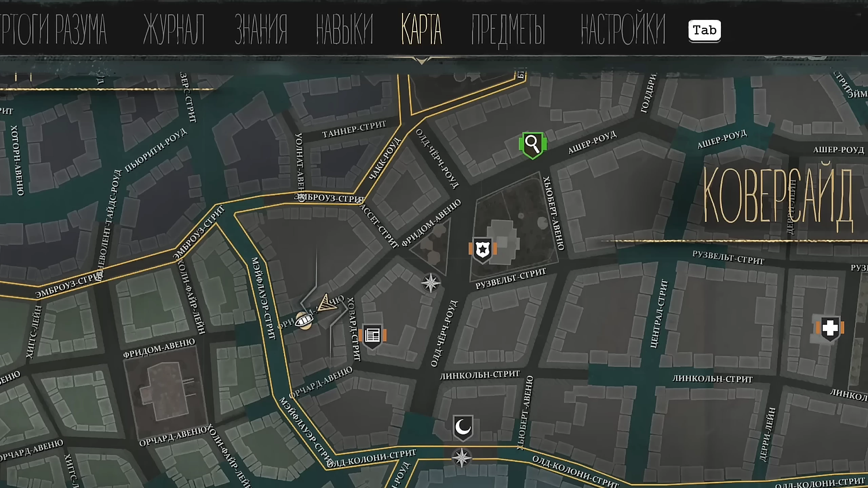Open the Навыки tab
The image size is (868, 488).
(344, 29)
